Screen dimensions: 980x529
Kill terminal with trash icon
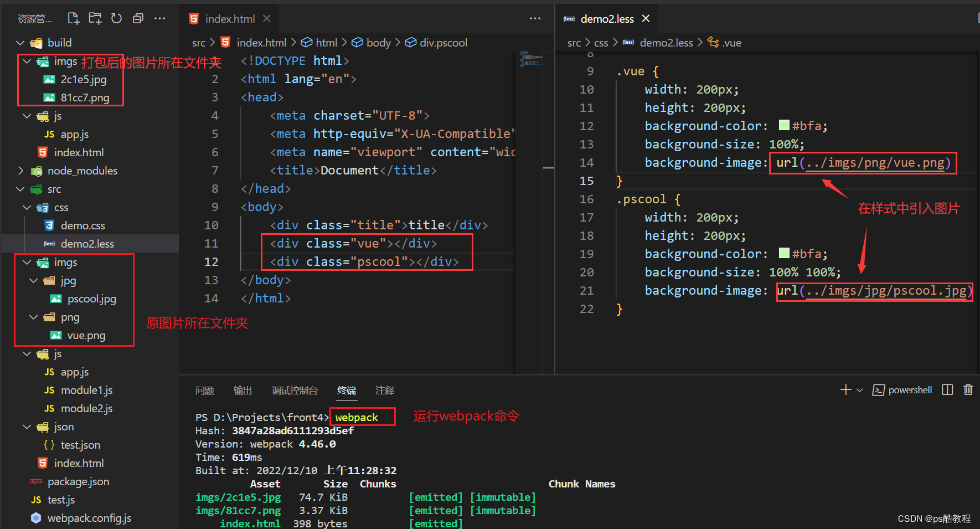coord(968,390)
